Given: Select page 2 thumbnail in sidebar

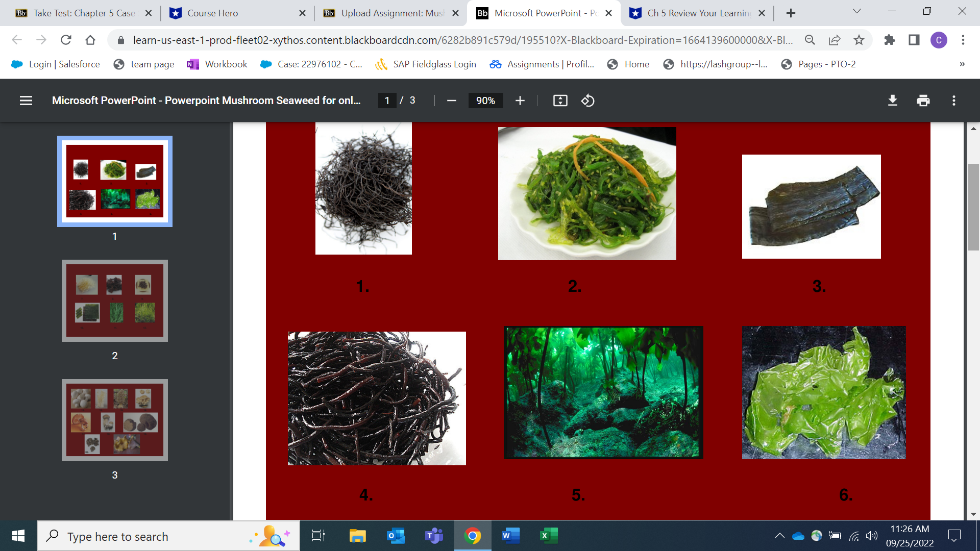Looking at the screenshot, I should click(x=115, y=301).
